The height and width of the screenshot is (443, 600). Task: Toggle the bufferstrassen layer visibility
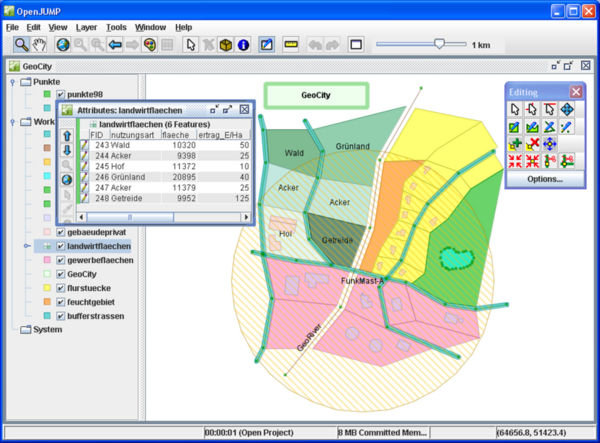click(60, 316)
